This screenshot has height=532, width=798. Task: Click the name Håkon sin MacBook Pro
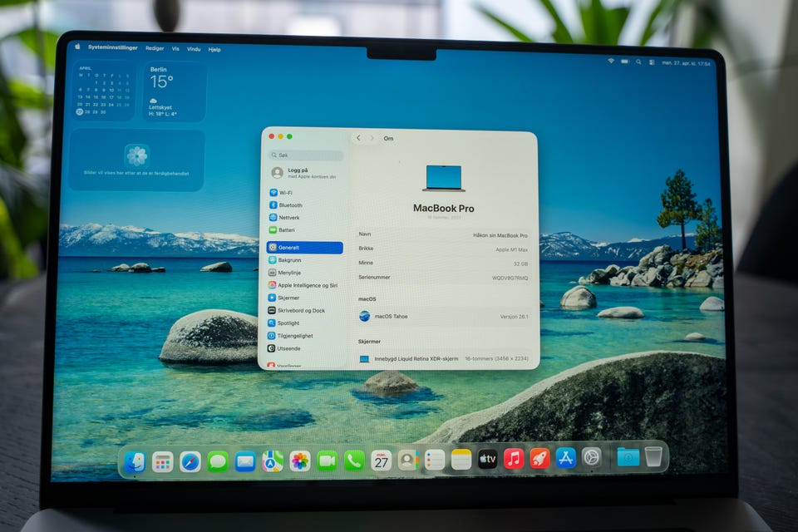[500, 235]
